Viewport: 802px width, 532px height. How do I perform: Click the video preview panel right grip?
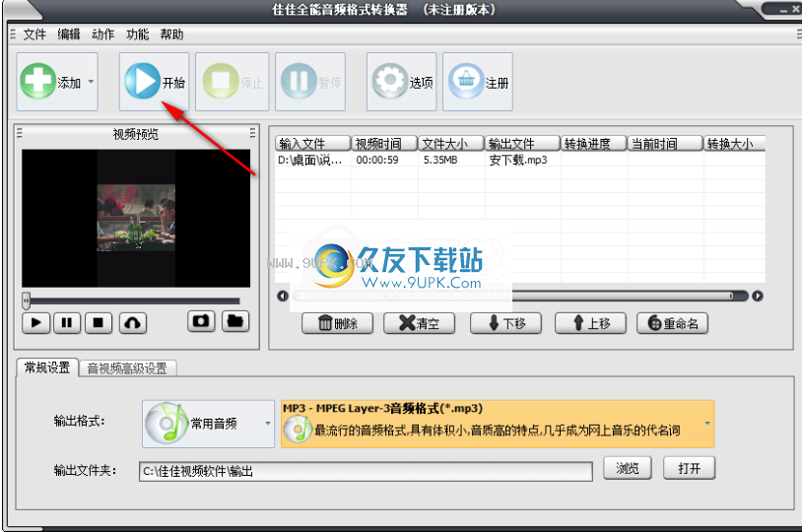click(252, 133)
